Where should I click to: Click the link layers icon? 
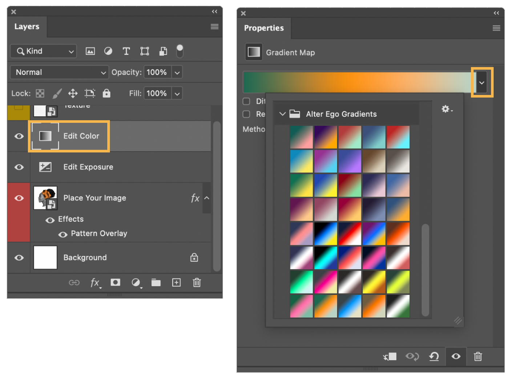point(74,282)
